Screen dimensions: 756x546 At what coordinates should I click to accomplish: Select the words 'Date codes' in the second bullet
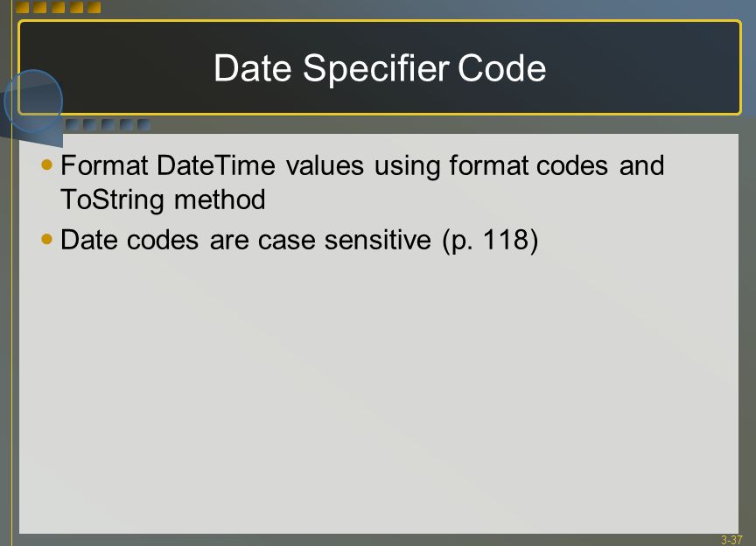tap(129, 241)
